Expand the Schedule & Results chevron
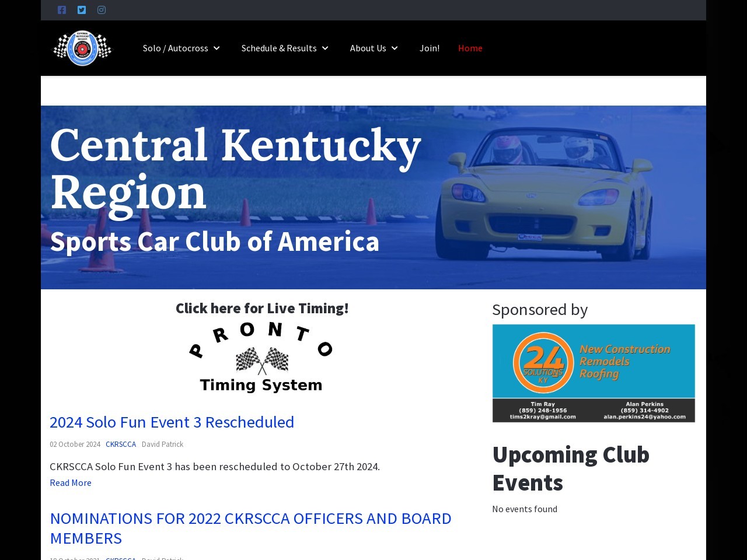The image size is (747, 560). click(x=325, y=48)
